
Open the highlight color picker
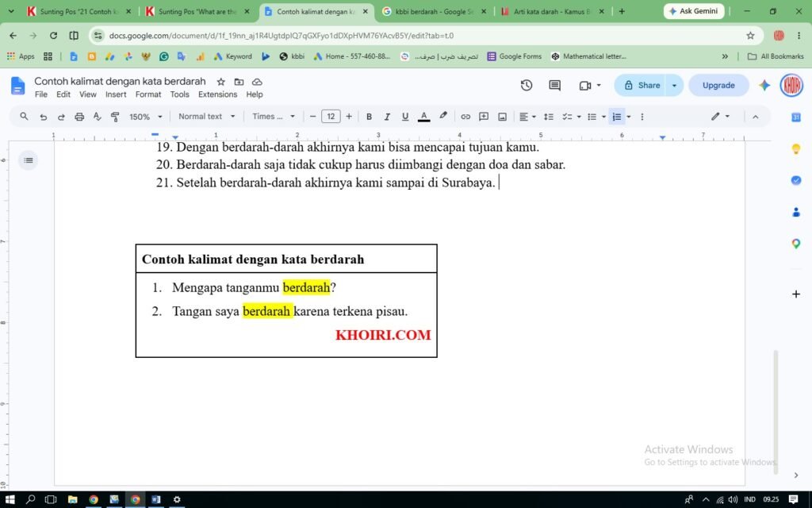coord(442,117)
